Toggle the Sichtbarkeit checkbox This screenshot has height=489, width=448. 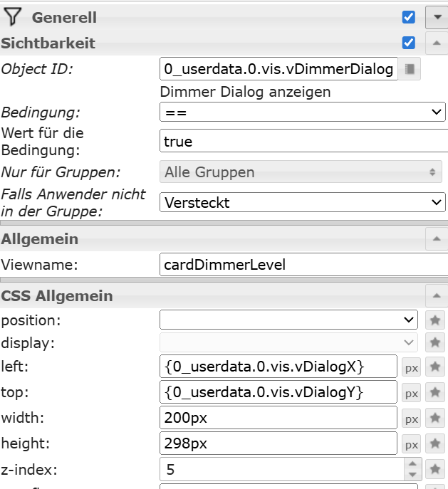(408, 43)
